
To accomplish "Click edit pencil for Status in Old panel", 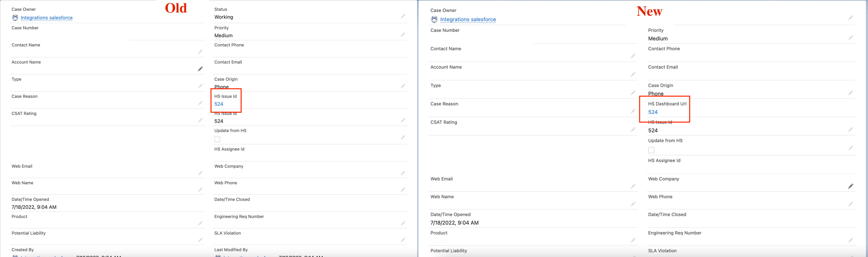I will tap(403, 16).
